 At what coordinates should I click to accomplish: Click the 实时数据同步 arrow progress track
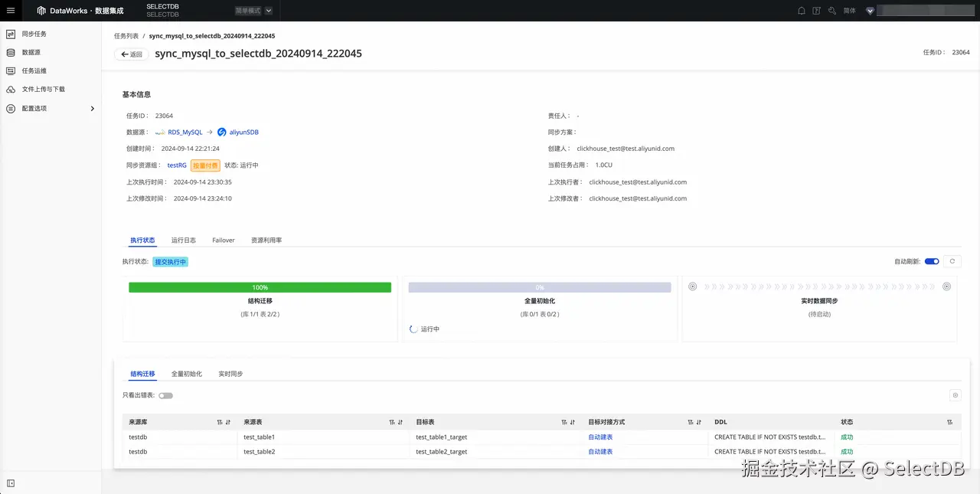[819, 286]
